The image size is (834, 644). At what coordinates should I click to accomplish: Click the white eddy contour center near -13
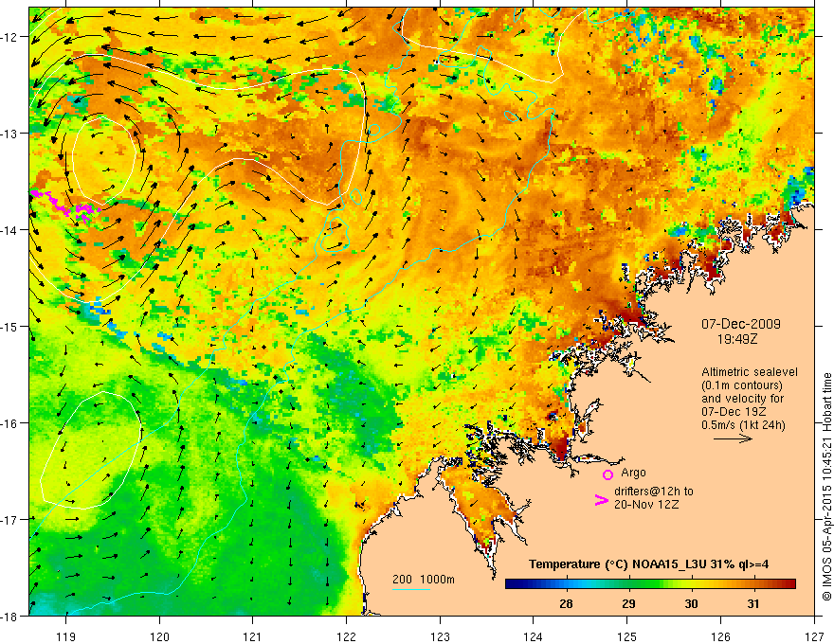tap(103, 161)
